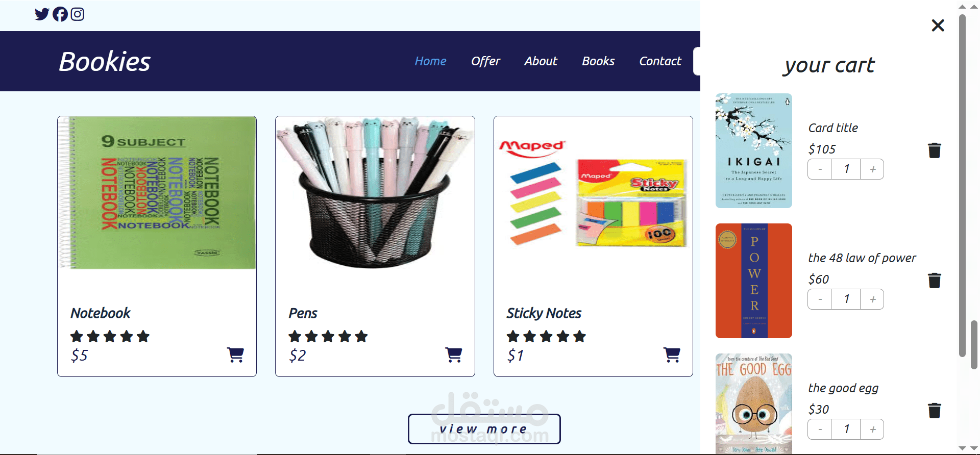Add Sticky Notes to cart via cart icon
Image resolution: width=980 pixels, height=455 pixels.
point(672,355)
